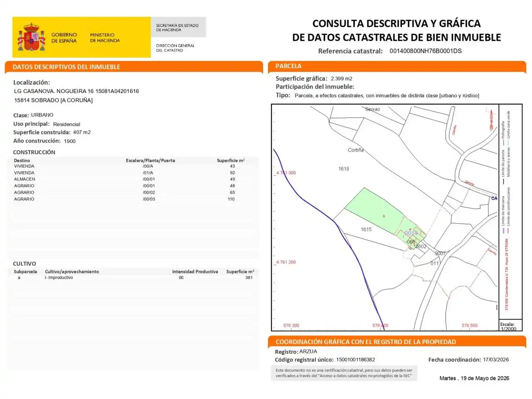Click '15814 SOBRADO [A CORUÑA]' line
Image resolution: width=532 pixels, height=399 pixels.
54,100
